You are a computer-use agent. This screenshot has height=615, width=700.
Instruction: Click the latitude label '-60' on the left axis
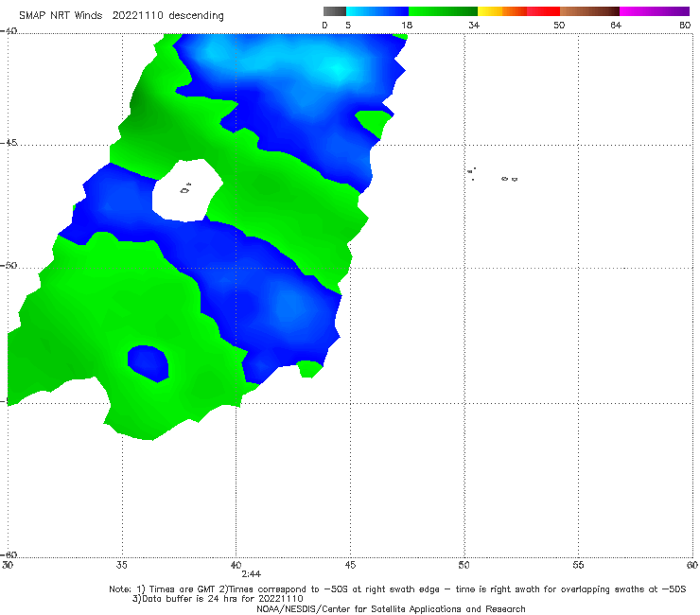[x=9, y=554]
